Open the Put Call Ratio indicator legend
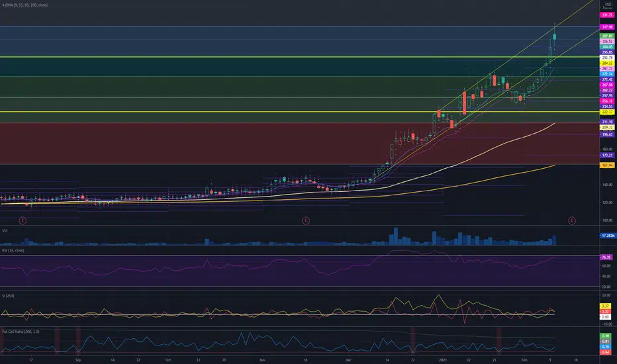Viewport: 617px width, 364px height. coord(21,332)
